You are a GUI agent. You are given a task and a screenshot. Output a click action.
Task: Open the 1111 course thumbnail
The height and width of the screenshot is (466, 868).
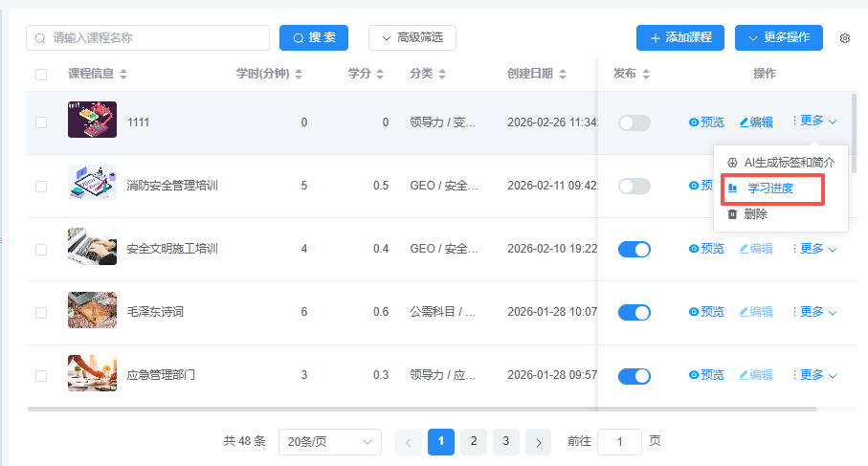[x=92, y=120]
